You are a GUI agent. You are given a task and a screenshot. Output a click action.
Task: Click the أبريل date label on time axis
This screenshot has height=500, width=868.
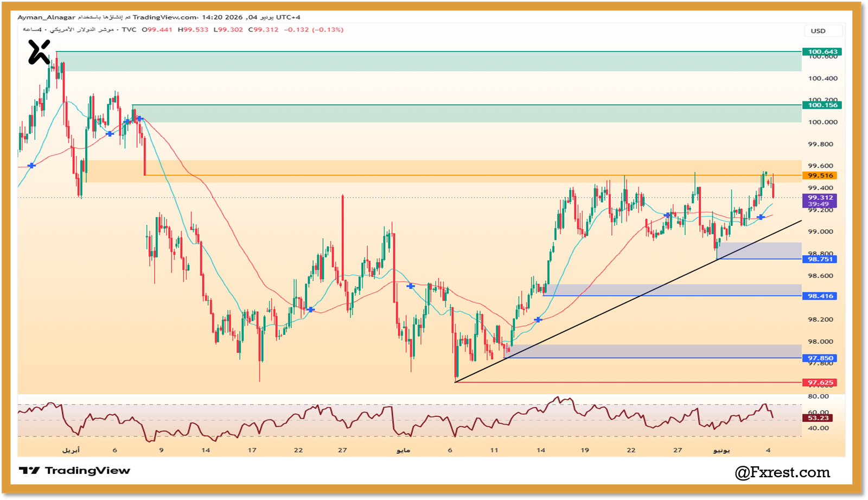pos(71,450)
